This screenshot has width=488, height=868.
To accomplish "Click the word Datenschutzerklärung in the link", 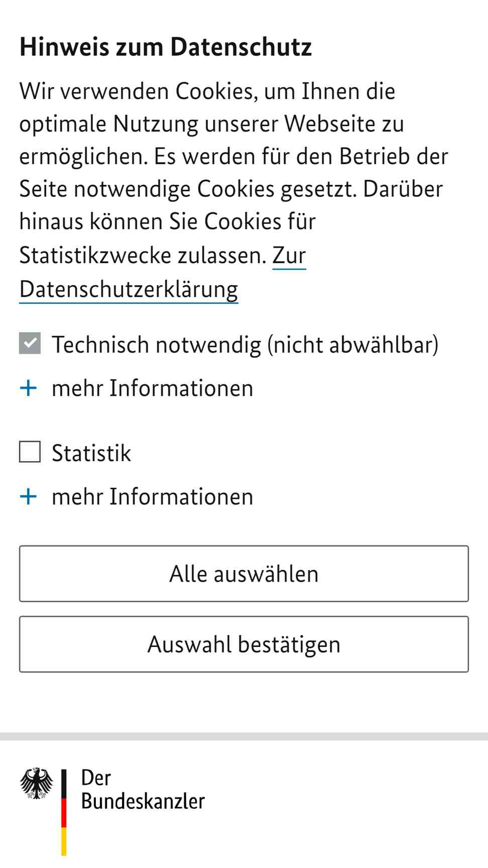I will click(x=129, y=289).
